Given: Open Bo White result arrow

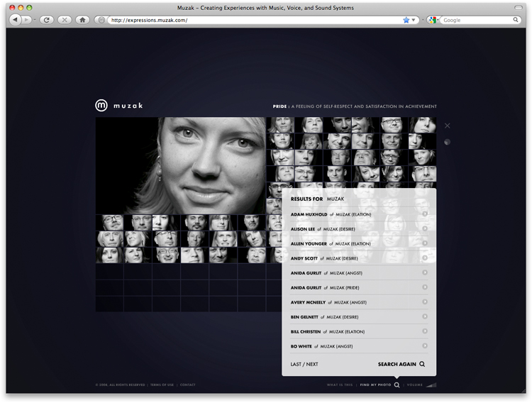Looking at the screenshot, I should pos(424,346).
